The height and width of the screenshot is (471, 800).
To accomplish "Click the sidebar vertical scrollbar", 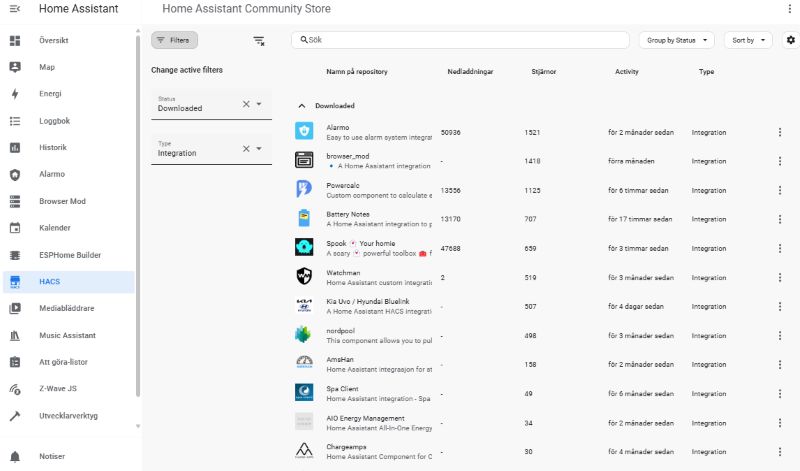I will (138, 214).
